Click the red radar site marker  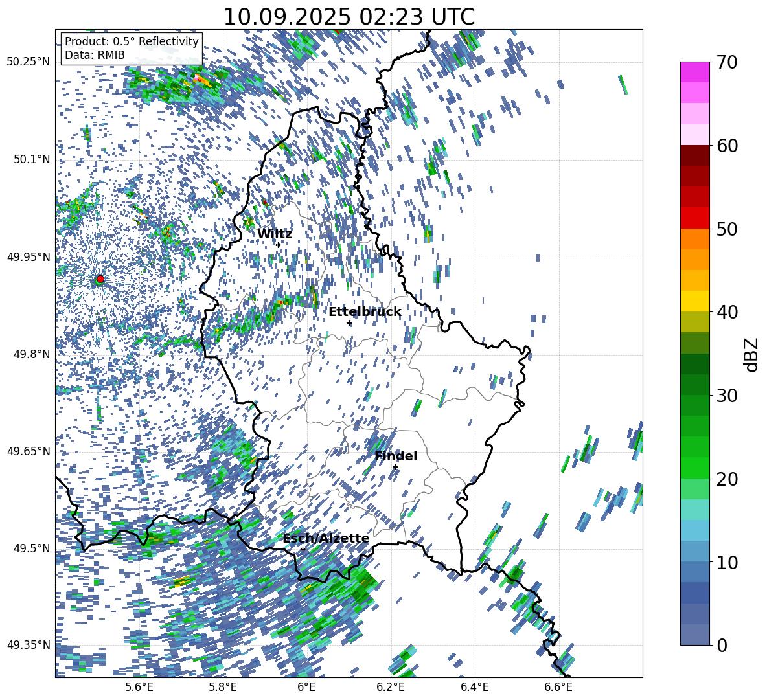(x=100, y=278)
